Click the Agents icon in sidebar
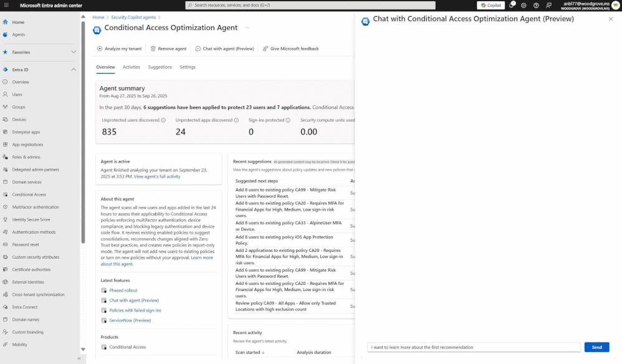The height and width of the screenshot is (364, 622). pyautogui.click(x=5, y=34)
